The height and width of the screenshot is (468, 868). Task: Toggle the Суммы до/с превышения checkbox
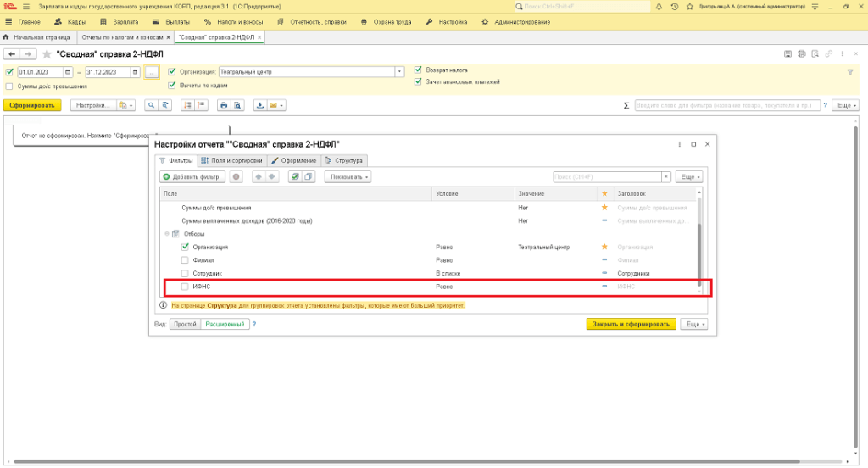9,86
